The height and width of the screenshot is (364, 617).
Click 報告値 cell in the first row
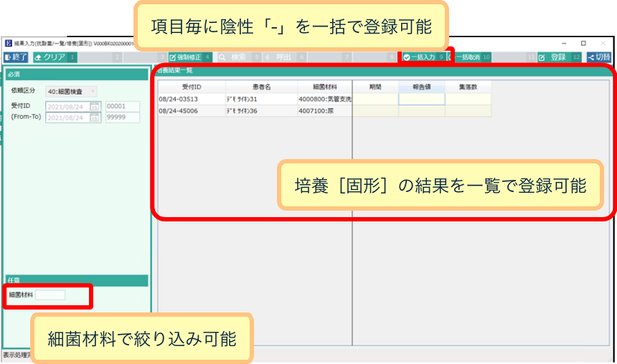point(421,99)
